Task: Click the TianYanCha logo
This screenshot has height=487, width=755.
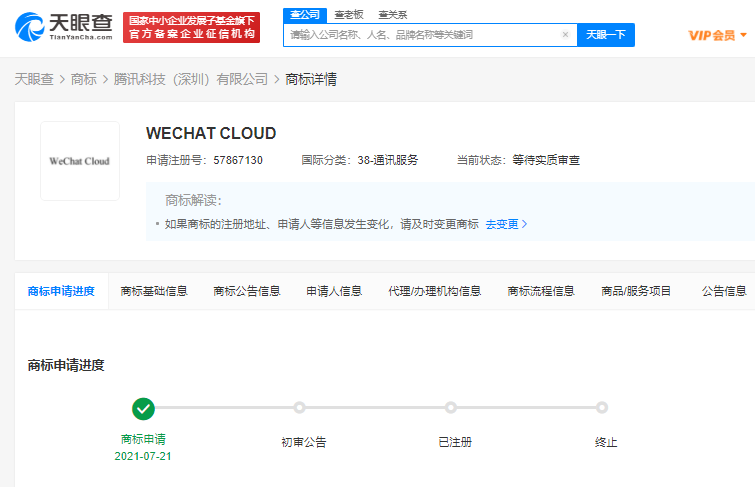Action: point(61,28)
